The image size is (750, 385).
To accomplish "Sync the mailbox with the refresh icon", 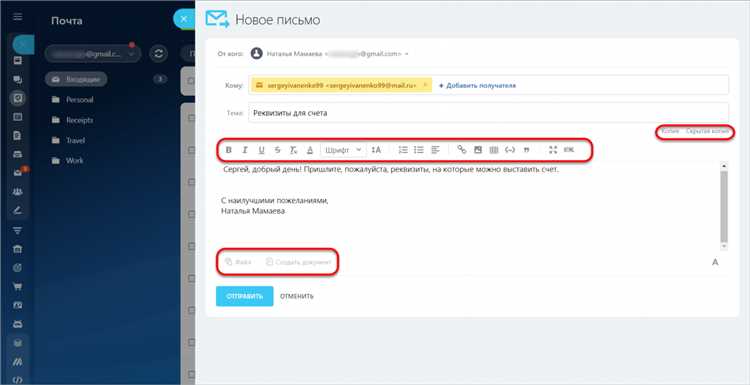I will 158,54.
